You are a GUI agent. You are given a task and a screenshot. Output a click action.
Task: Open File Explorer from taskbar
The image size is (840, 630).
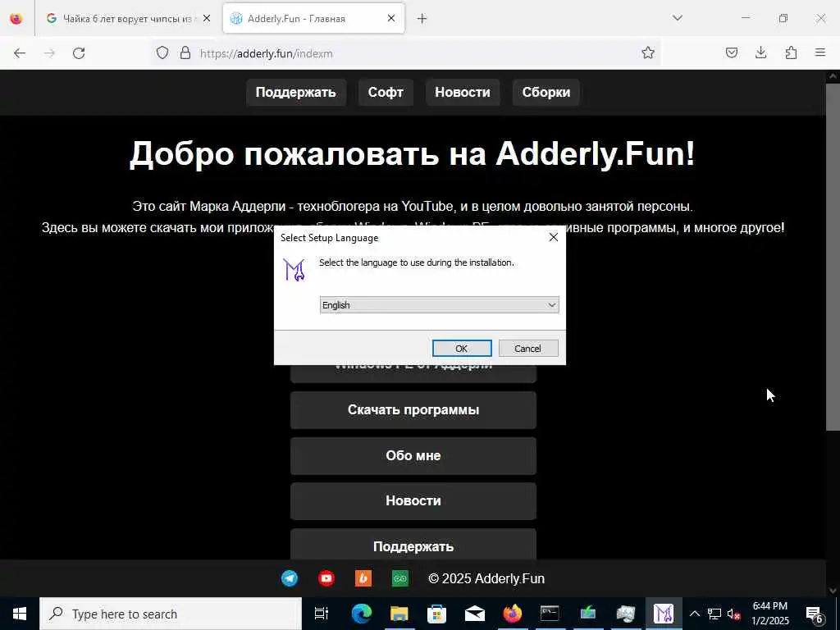[399, 614]
